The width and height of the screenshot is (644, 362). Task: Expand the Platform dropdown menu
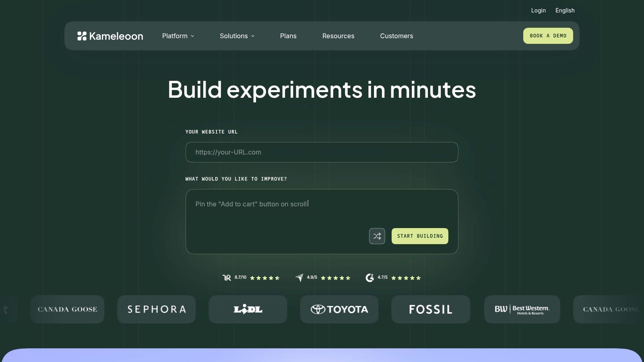(178, 36)
